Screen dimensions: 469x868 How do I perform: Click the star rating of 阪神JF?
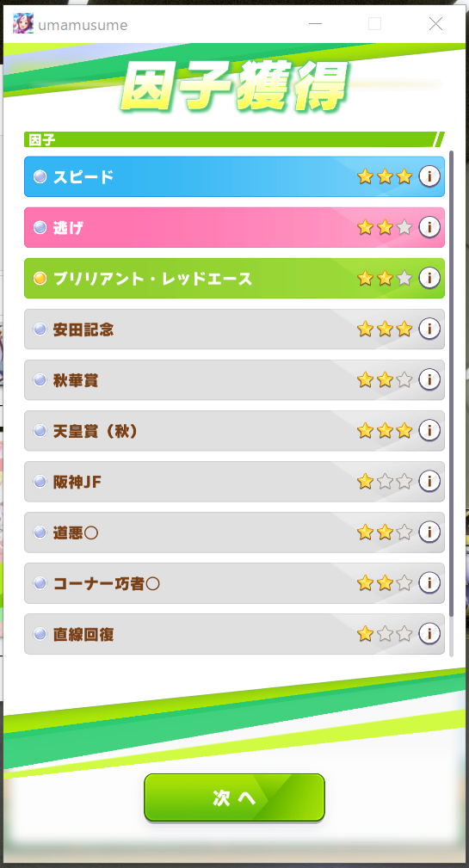point(385,481)
